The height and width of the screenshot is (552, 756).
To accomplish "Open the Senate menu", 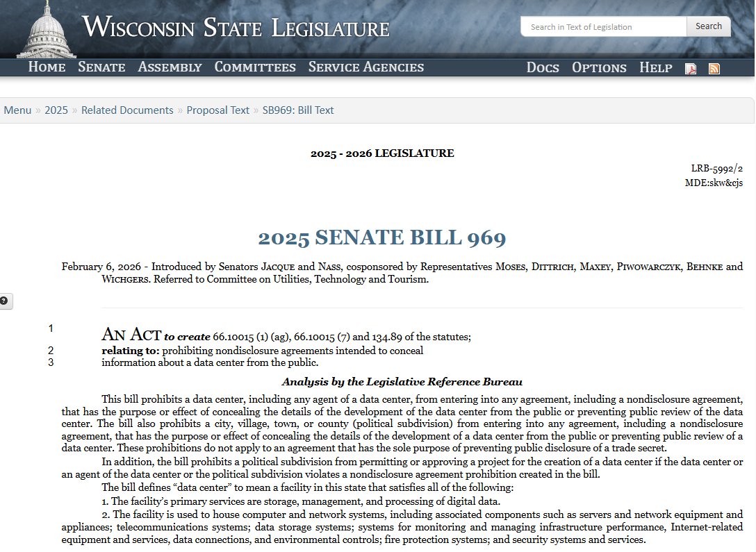I will (x=101, y=67).
